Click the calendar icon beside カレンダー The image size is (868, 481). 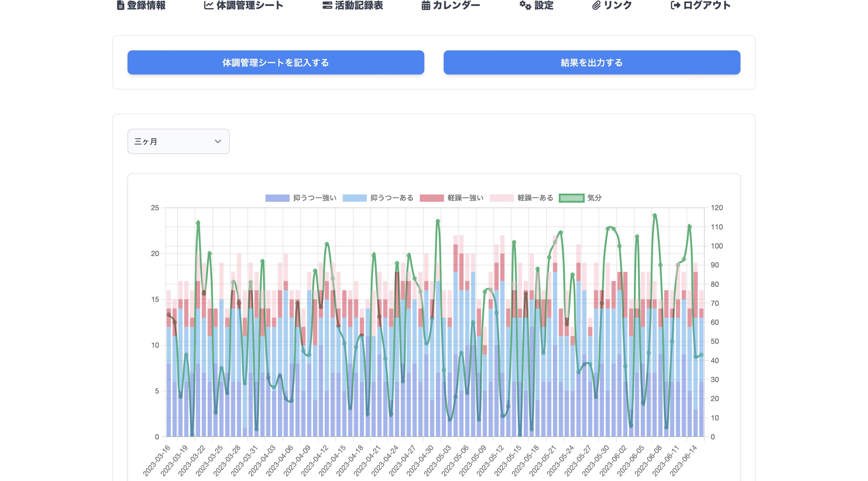pyautogui.click(x=426, y=5)
